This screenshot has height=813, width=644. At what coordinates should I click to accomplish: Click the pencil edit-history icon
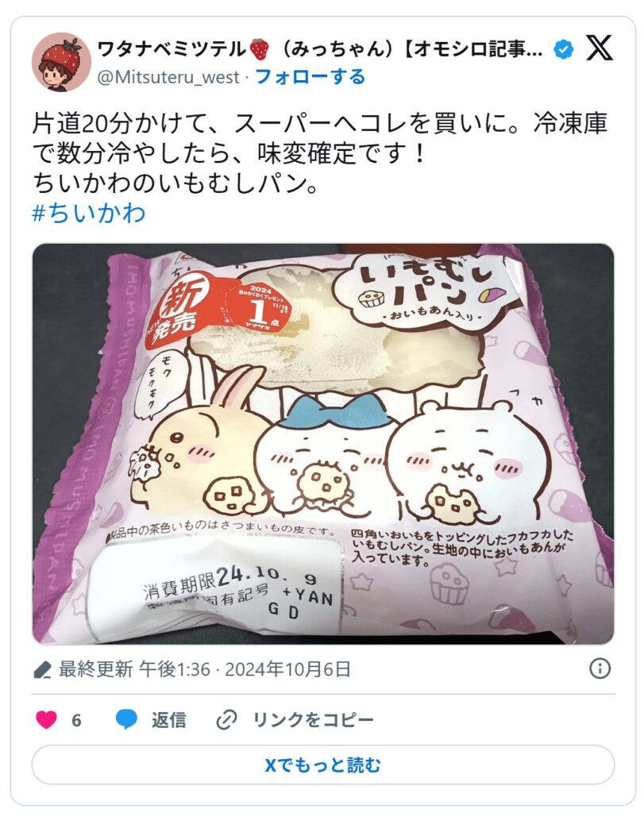pyautogui.click(x=42, y=669)
